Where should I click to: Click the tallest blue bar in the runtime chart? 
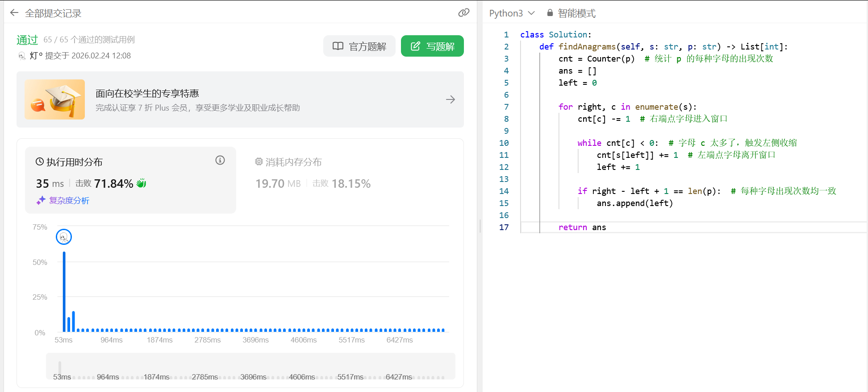click(x=64, y=292)
